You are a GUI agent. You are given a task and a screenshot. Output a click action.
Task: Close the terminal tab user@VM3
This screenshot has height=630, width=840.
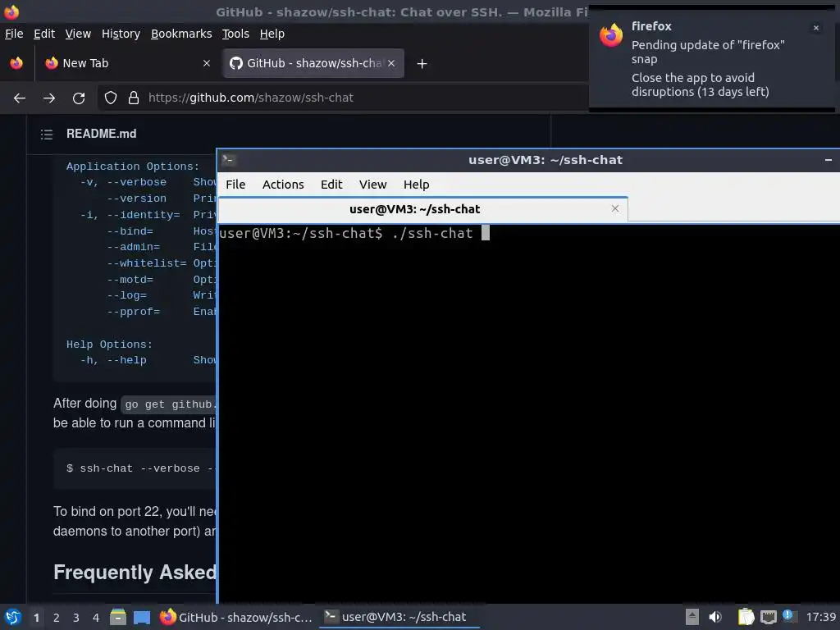coord(615,209)
